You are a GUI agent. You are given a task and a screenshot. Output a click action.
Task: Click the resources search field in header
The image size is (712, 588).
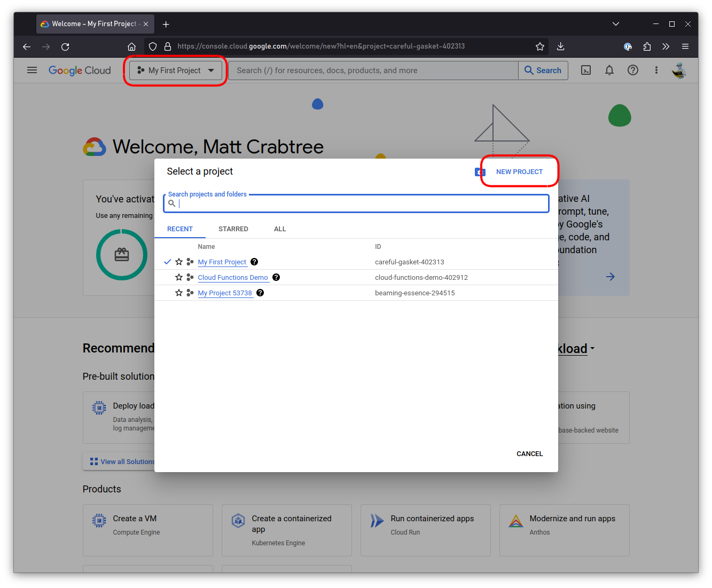[x=373, y=70]
